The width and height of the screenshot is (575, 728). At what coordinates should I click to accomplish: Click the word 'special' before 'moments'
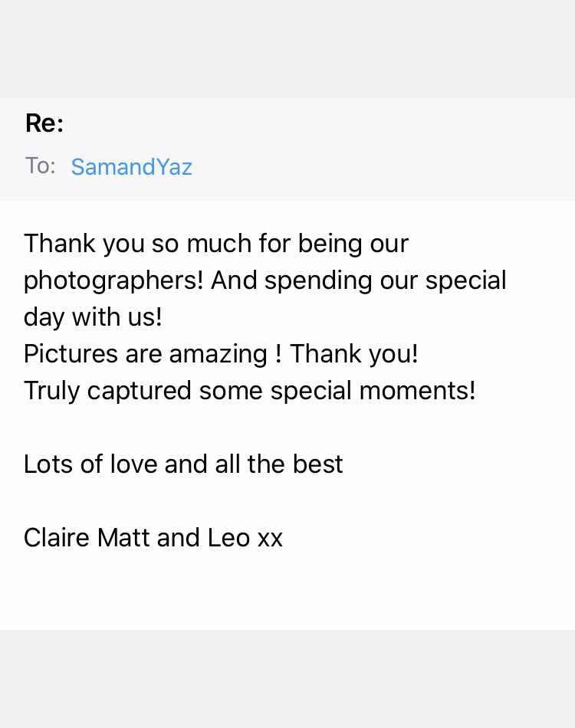[x=310, y=392]
